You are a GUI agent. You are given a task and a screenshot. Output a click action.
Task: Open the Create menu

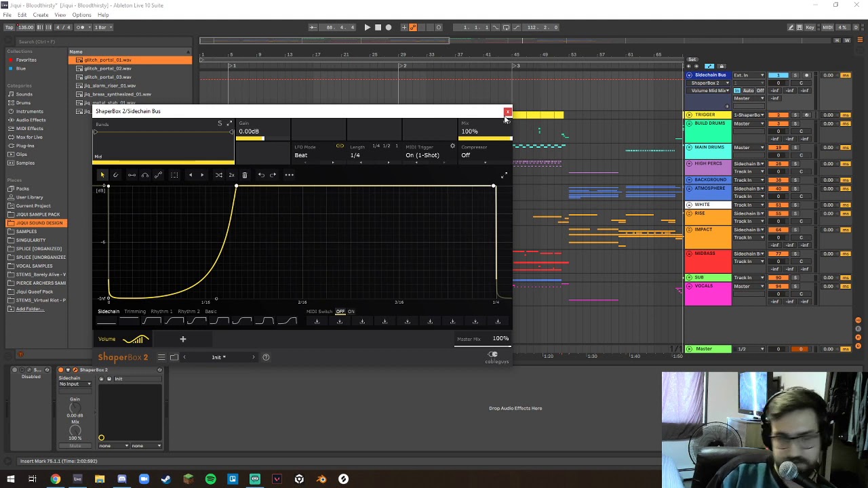coord(40,15)
